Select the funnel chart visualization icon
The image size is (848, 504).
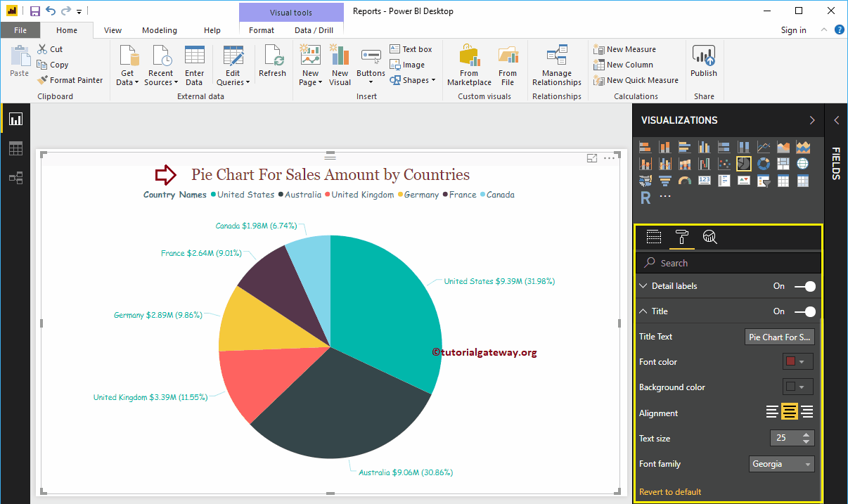click(664, 181)
